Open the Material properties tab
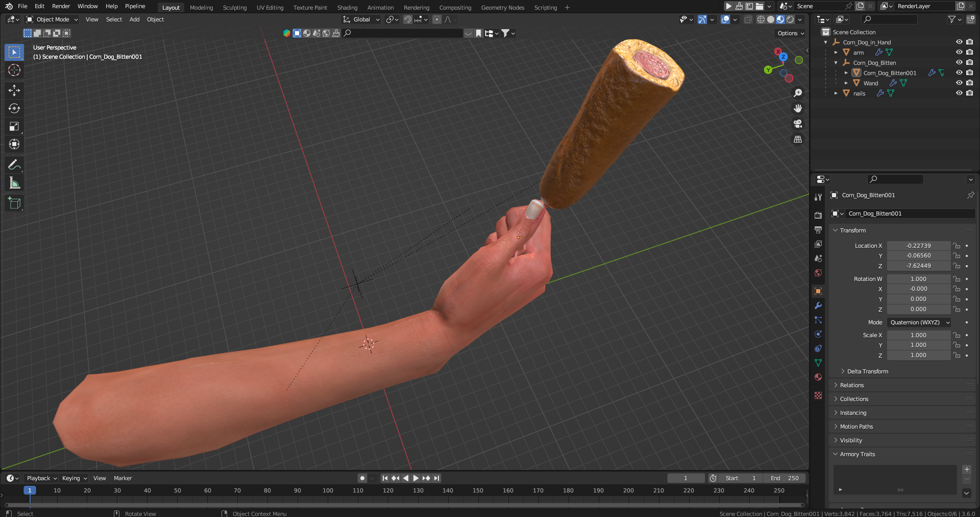This screenshot has width=980, height=517. click(818, 377)
